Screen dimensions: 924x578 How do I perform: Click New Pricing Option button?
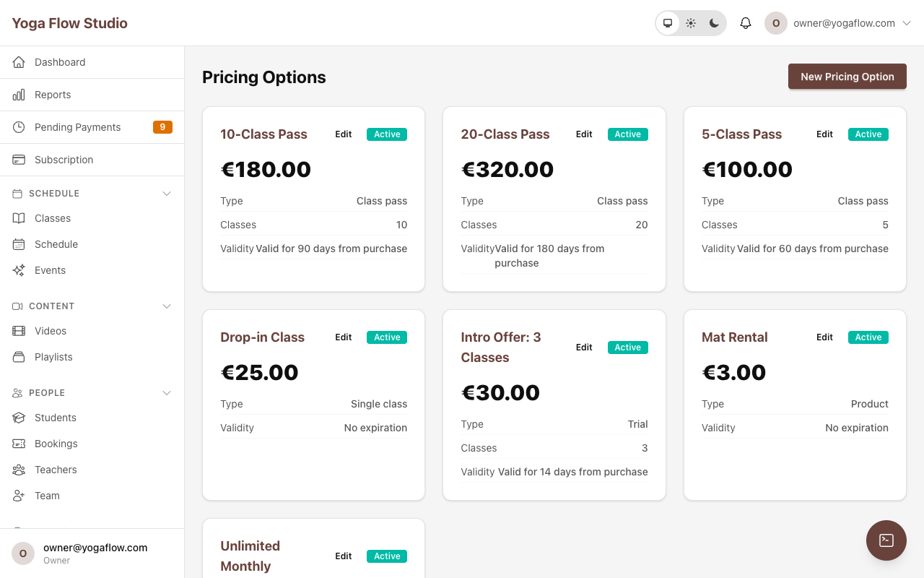847,77
